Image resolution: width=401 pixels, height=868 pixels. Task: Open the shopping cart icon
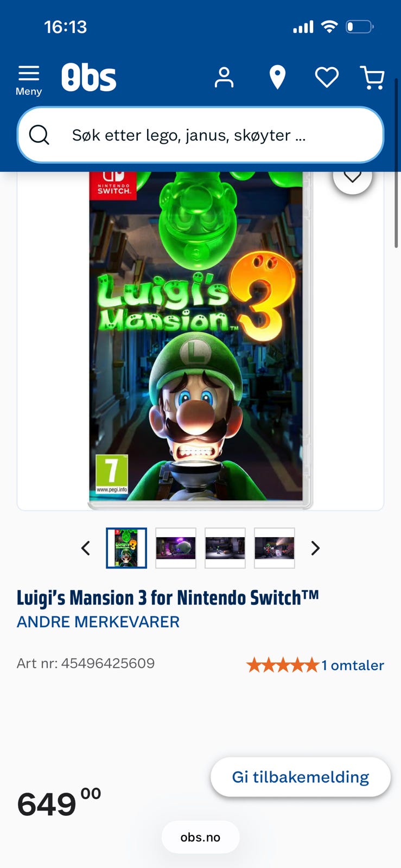point(373,78)
